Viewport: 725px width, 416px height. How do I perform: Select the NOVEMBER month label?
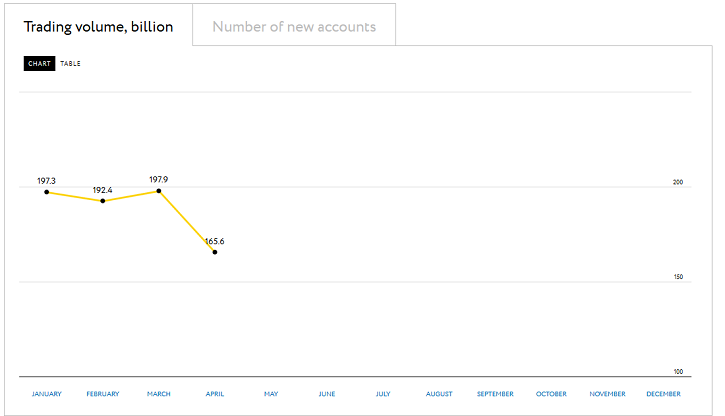(608, 394)
